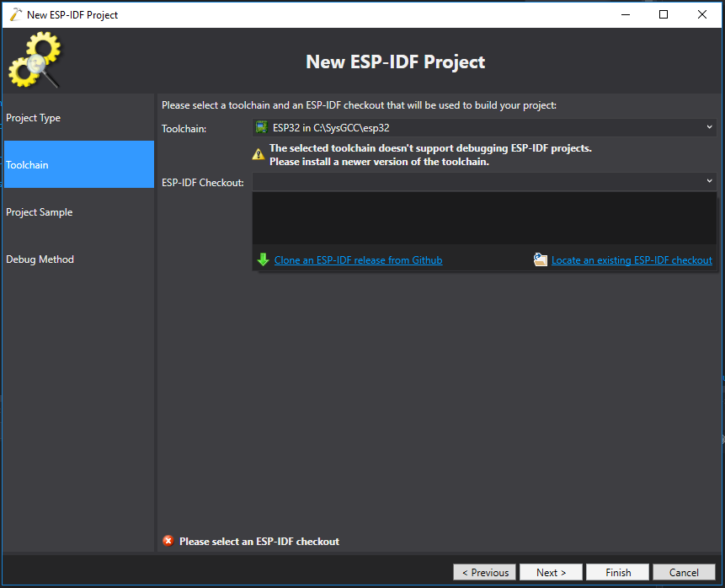725x588 pixels.
Task: Click the folder icon beside Locate checkout
Action: pyautogui.click(x=540, y=259)
